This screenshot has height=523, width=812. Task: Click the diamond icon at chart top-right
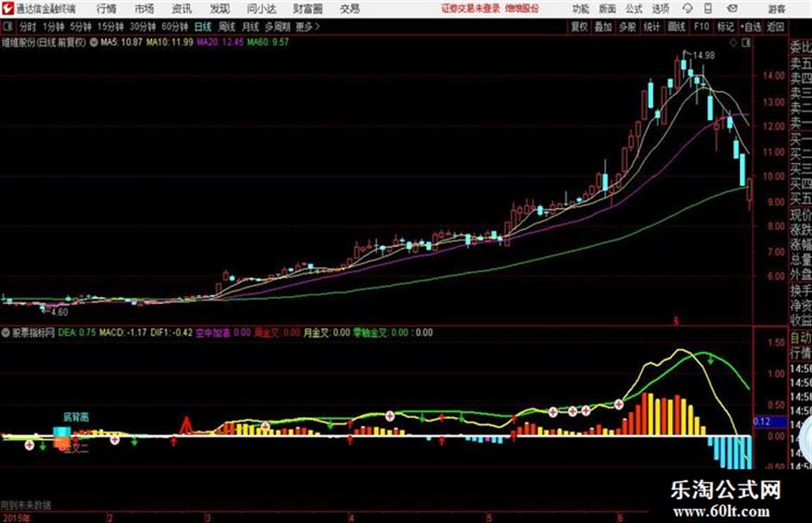(733, 43)
